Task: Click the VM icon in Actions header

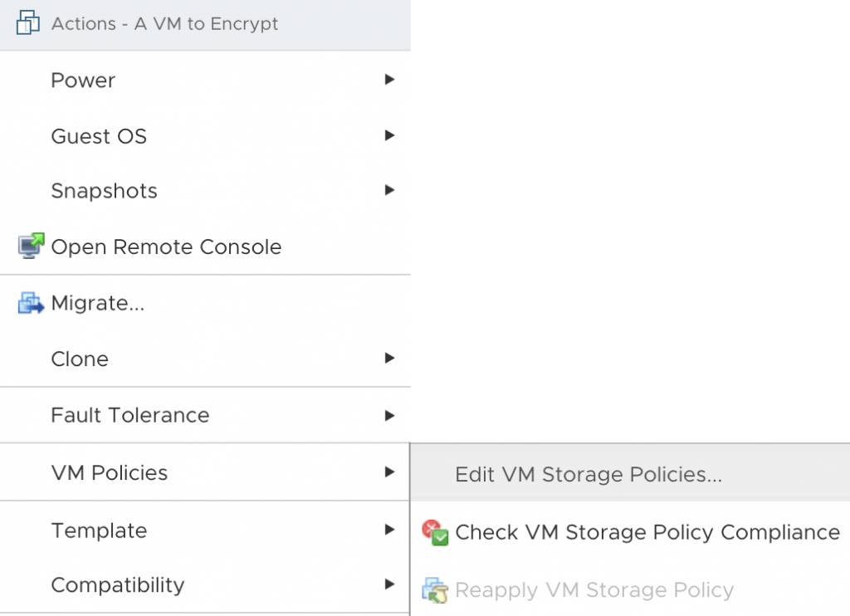Action: (x=27, y=22)
